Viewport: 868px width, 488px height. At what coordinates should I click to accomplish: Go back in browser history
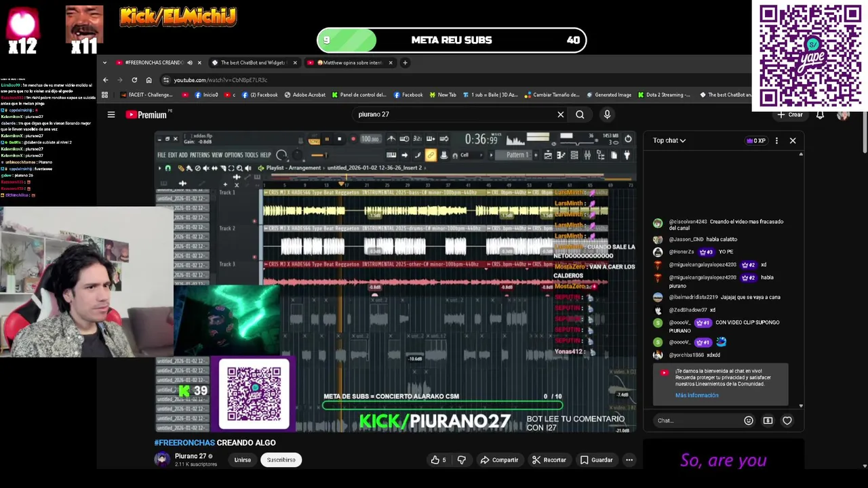click(x=105, y=80)
